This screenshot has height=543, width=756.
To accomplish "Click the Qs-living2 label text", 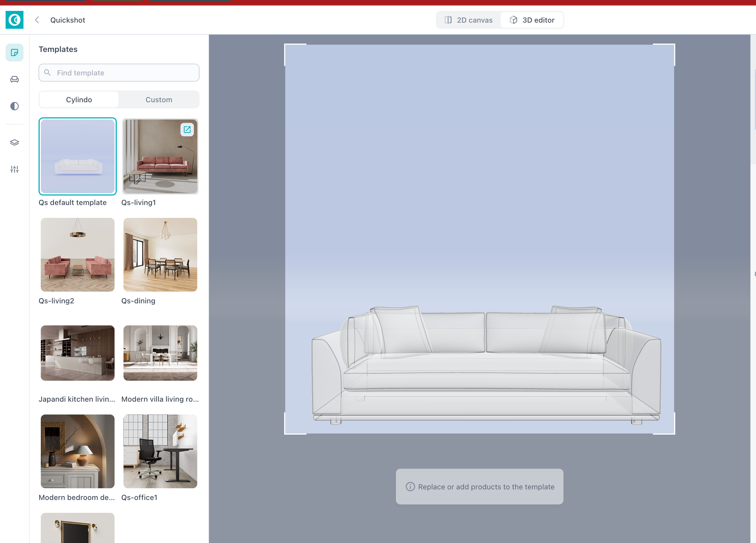I will tap(56, 301).
